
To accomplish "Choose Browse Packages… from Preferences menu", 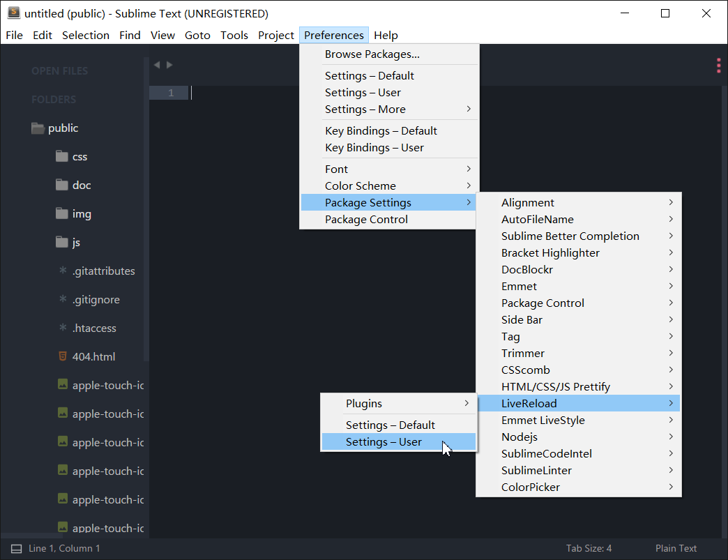I will click(389, 54).
